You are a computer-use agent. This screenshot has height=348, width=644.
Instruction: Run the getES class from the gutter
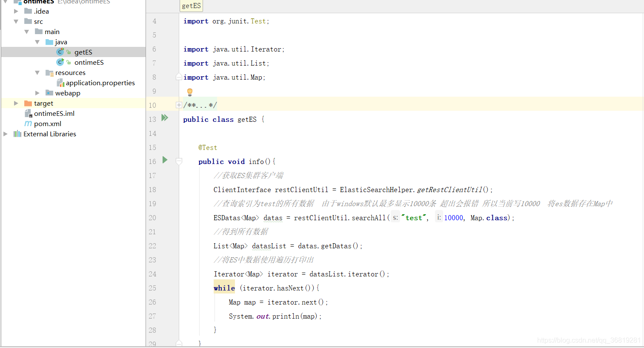point(165,118)
